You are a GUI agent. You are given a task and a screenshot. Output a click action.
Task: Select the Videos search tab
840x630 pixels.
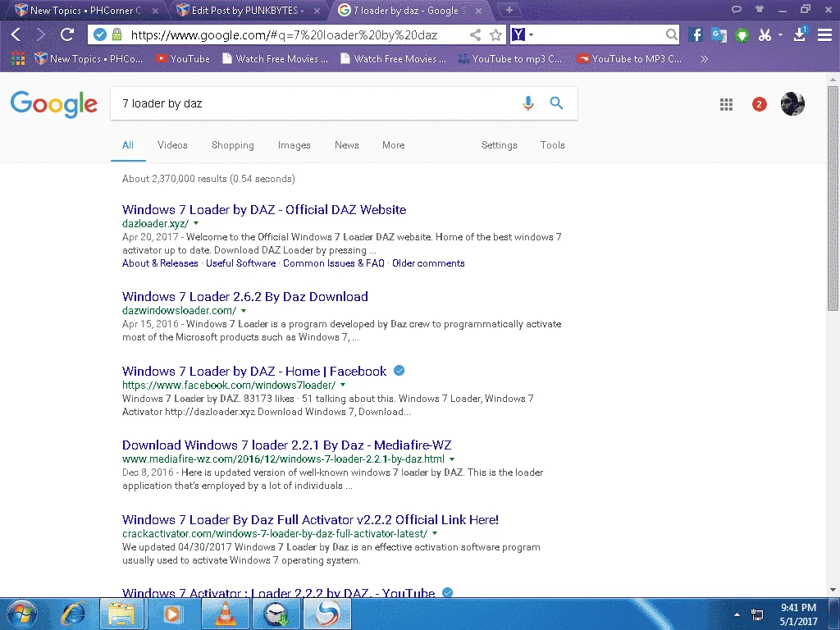click(x=172, y=145)
